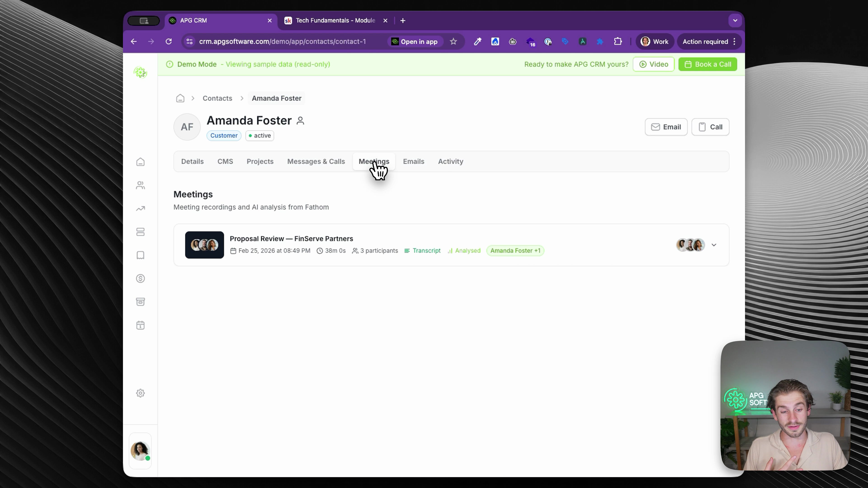868x488 pixels.
Task: Switch to the CMS tab
Action: 225,161
